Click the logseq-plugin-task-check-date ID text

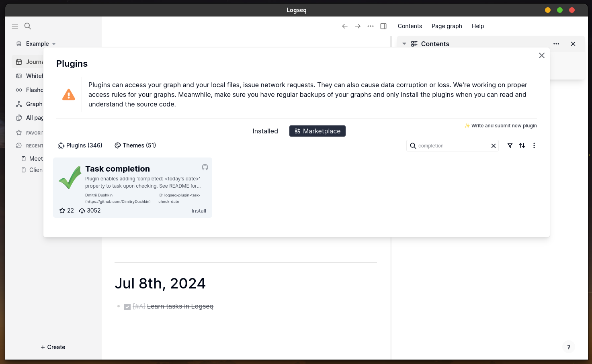point(179,198)
